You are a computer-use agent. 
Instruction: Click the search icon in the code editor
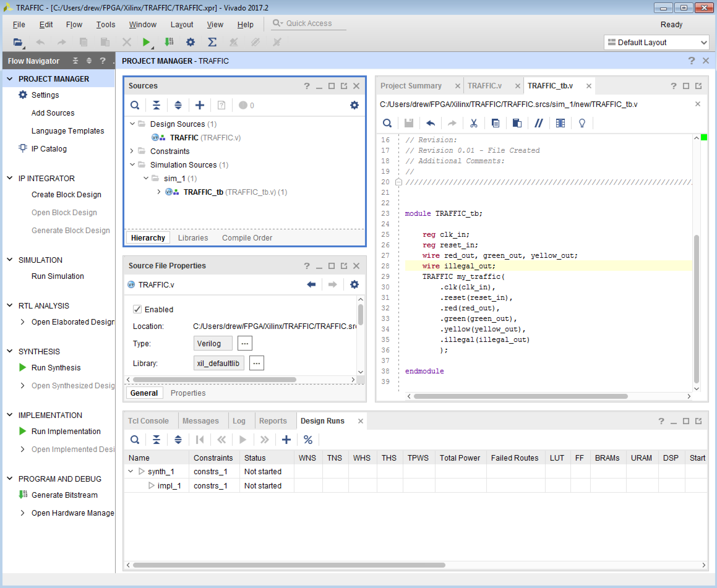(387, 123)
